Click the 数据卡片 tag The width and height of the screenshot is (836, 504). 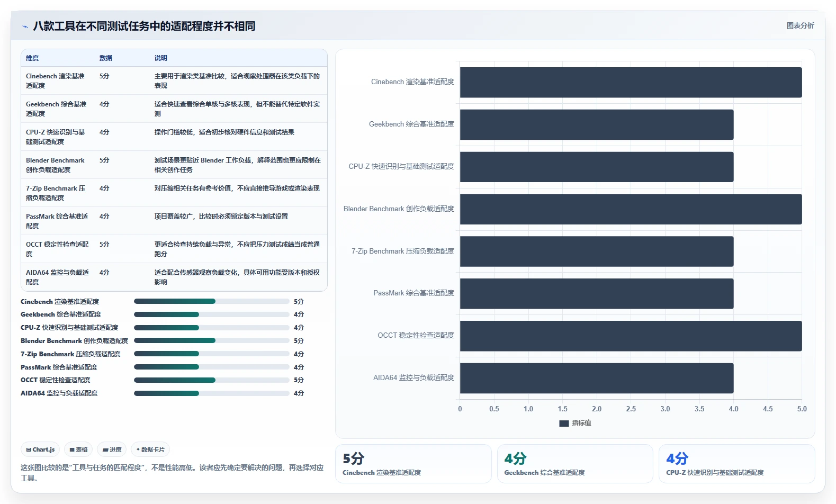tap(150, 449)
